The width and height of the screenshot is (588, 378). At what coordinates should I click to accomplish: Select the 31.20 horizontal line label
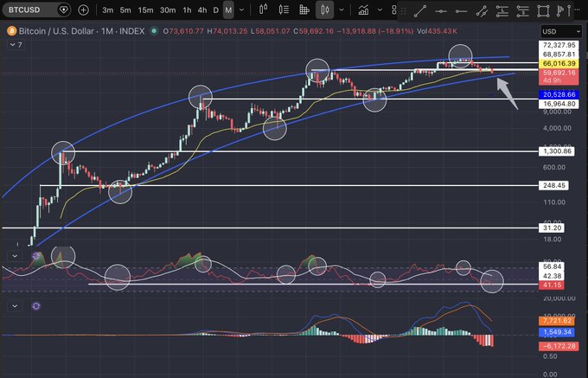point(552,228)
